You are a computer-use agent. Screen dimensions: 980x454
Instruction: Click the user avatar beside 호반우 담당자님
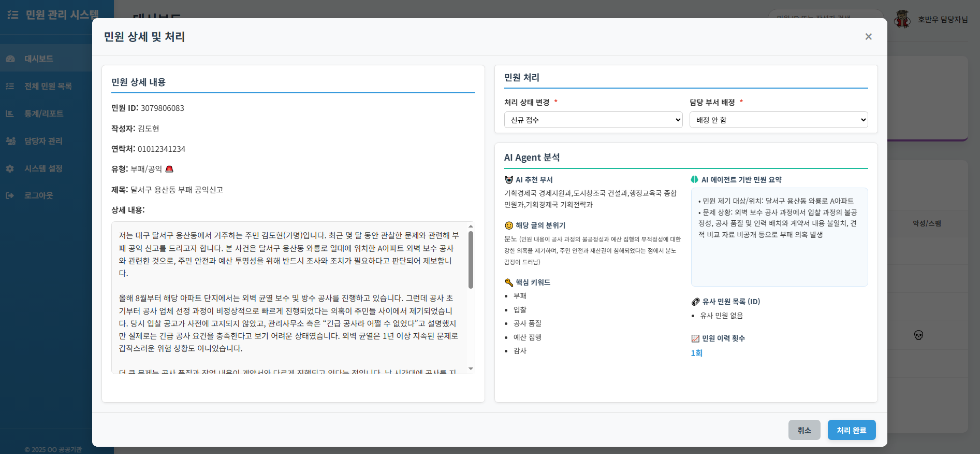pyautogui.click(x=902, y=19)
